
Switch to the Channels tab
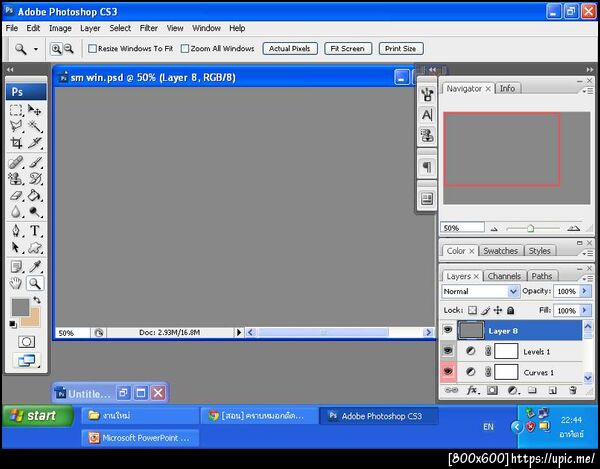tap(504, 276)
